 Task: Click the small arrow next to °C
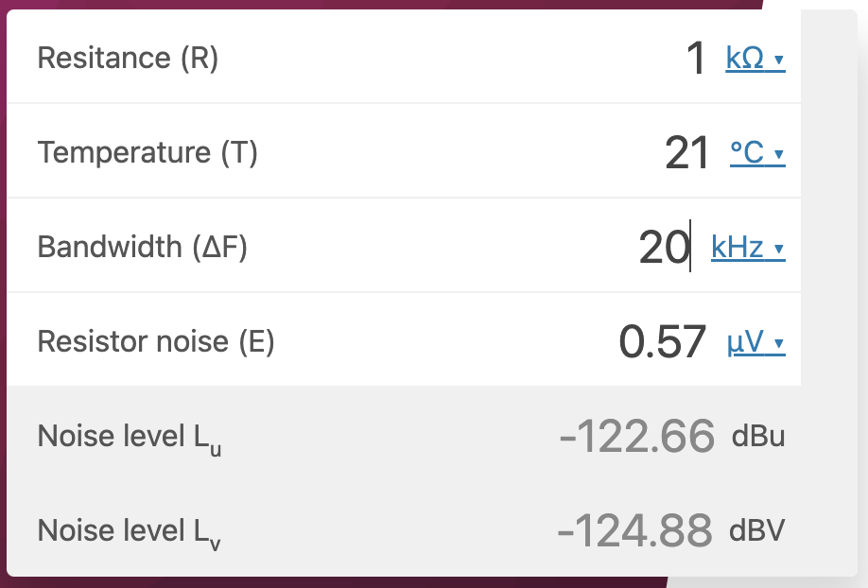tap(779, 154)
